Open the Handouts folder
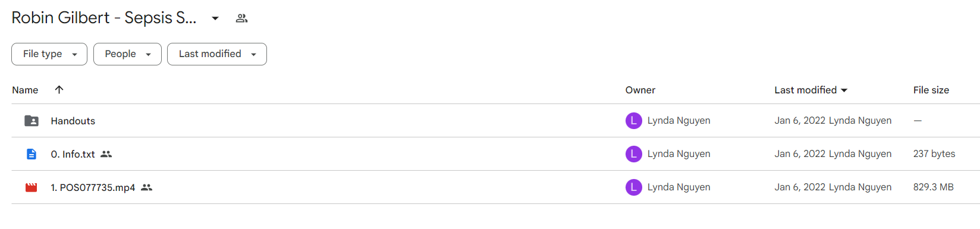980x229 pixels. point(73,121)
